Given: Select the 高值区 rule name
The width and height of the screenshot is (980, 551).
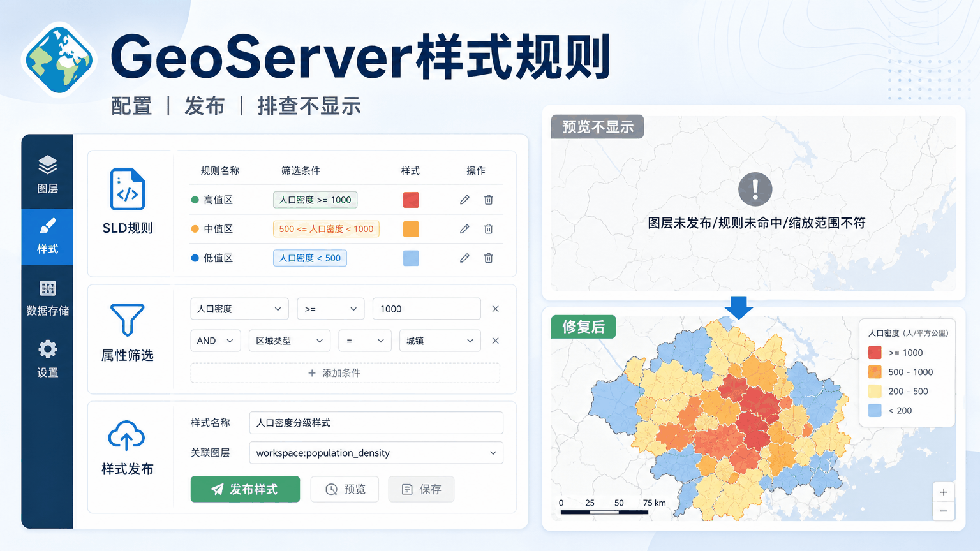Looking at the screenshot, I should tap(218, 200).
